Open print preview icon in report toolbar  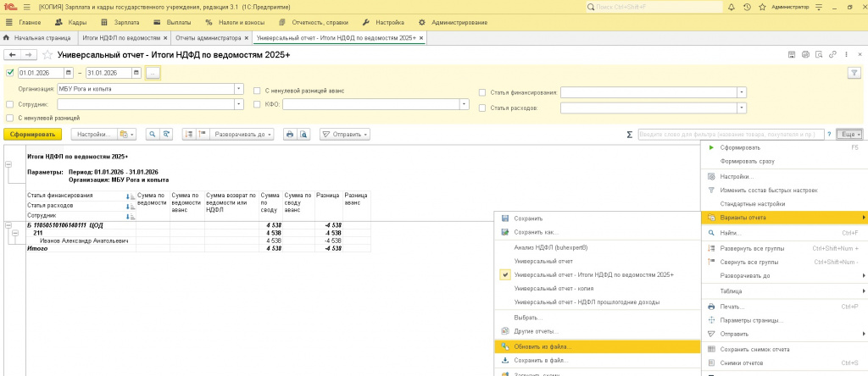click(303, 134)
